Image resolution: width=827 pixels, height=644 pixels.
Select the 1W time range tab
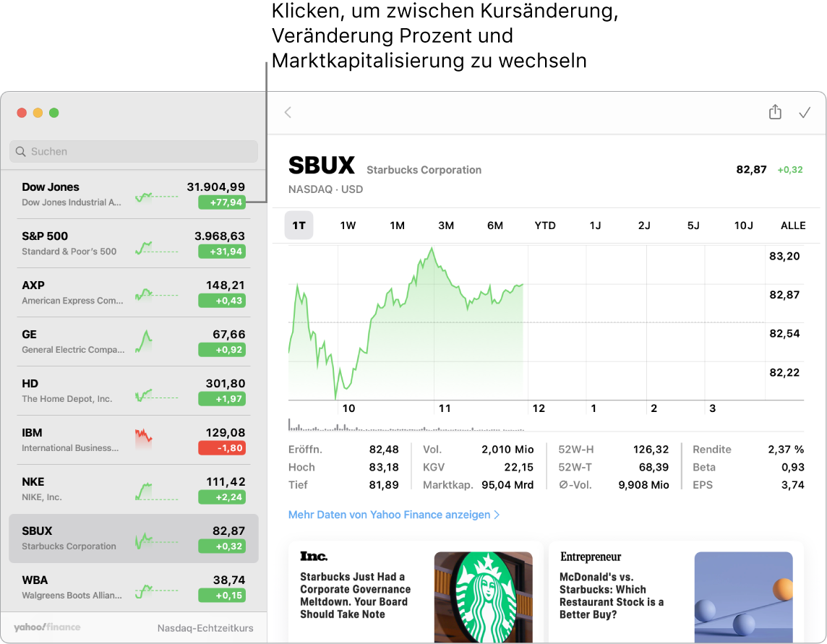[348, 225]
